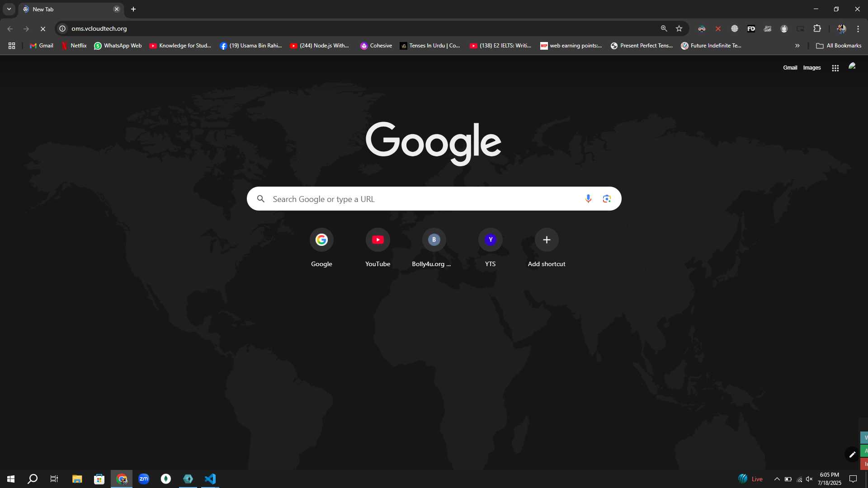868x488 pixels.
Task: Open the Google shortcut tile
Action: click(x=321, y=248)
